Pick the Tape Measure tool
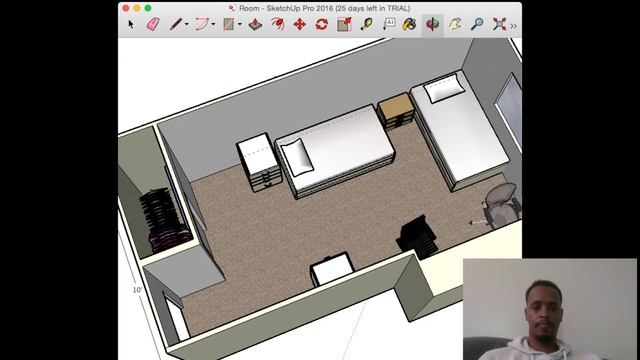640x360 pixels. pos(367,24)
